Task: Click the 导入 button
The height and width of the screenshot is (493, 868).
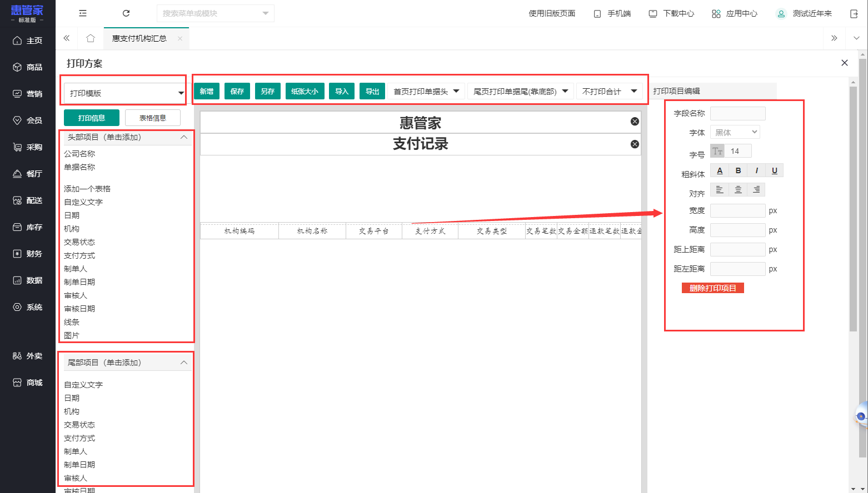Action: click(x=342, y=91)
